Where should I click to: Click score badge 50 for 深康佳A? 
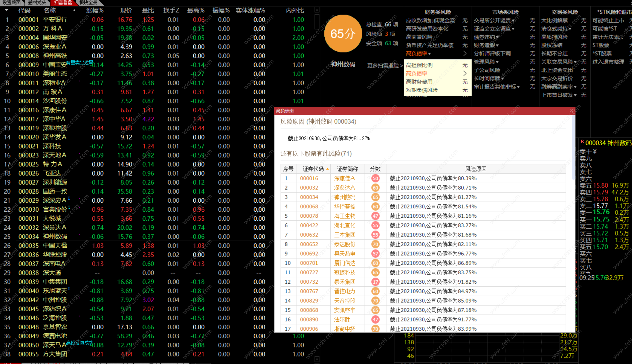[375, 178]
